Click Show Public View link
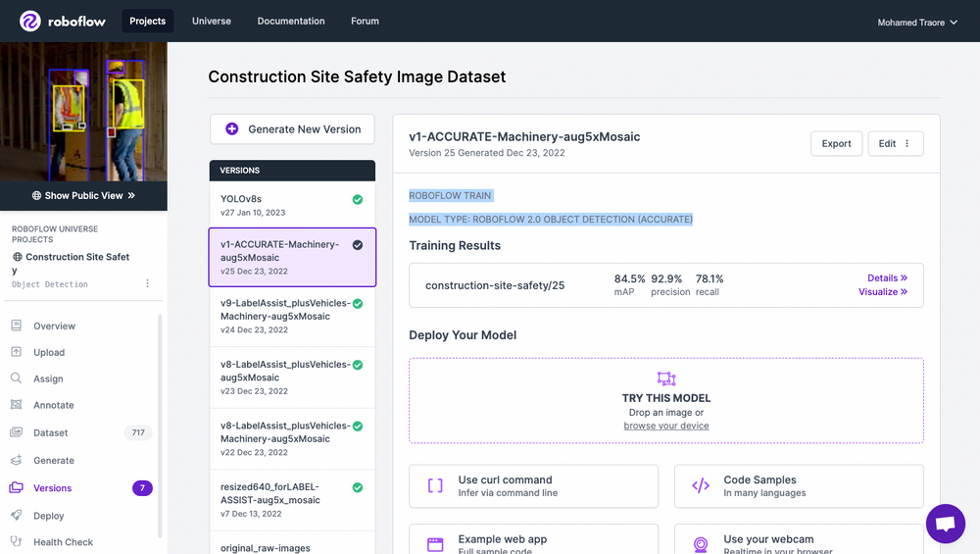The width and height of the screenshot is (980, 554). point(83,196)
